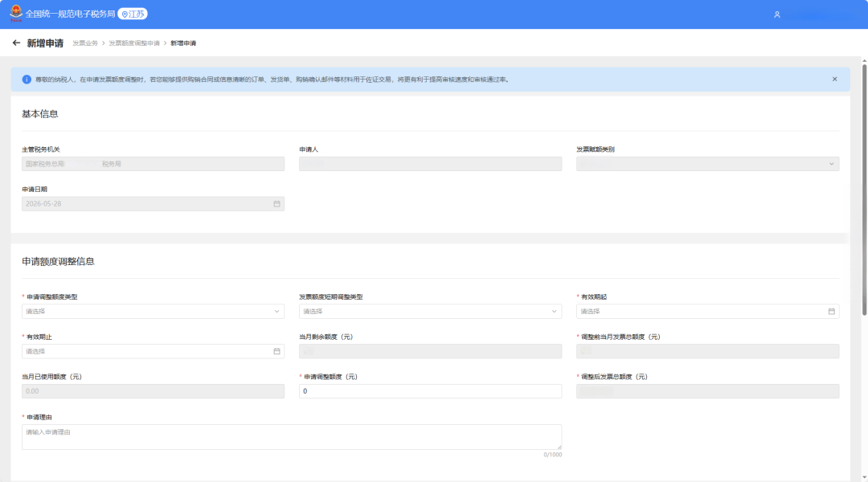Click the 有效期止 date field
This screenshot has width=868, height=482.
[x=154, y=351]
